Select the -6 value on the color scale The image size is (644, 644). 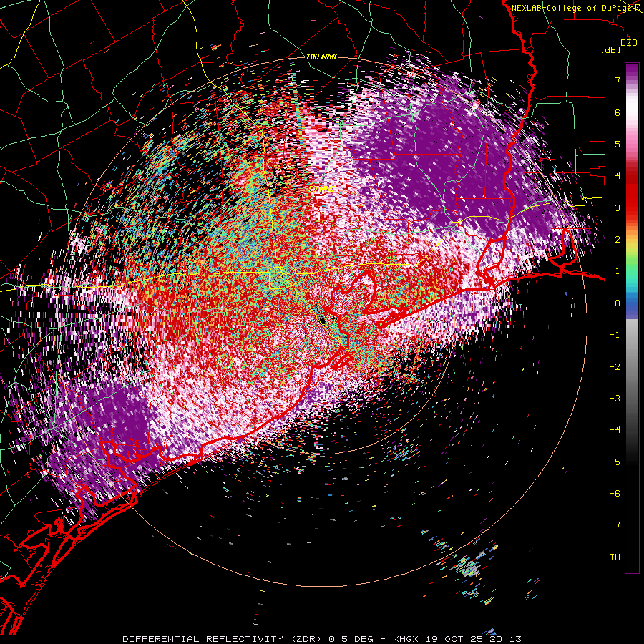pos(615,493)
